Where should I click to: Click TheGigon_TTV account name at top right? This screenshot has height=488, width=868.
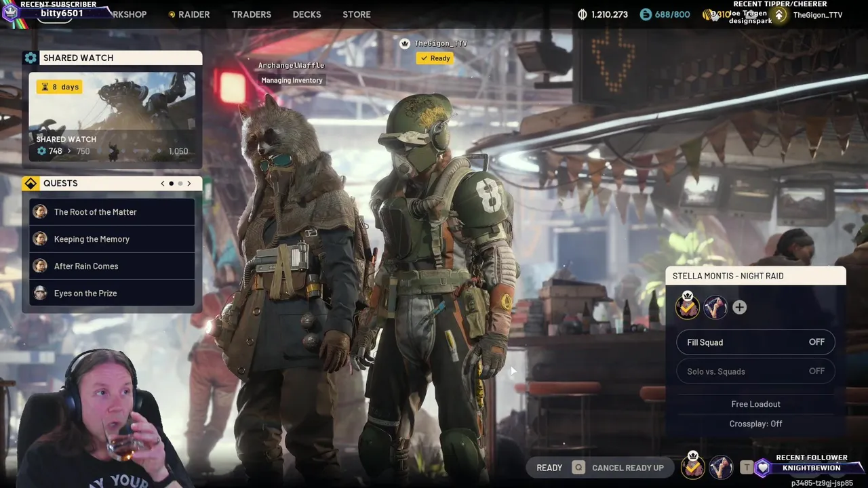pyautogui.click(x=818, y=15)
